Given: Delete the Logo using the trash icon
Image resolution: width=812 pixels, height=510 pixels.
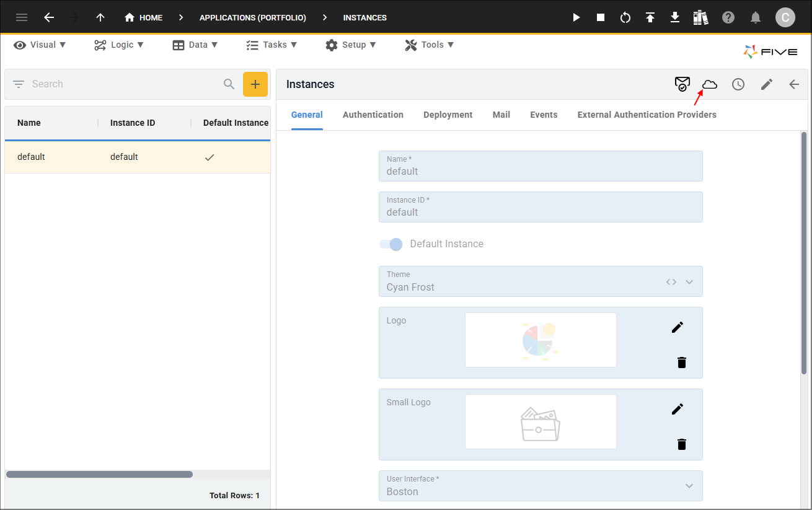Looking at the screenshot, I should [682, 363].
